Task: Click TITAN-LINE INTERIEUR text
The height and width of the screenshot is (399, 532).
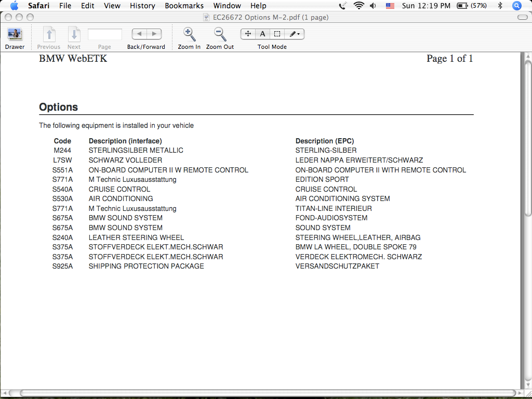Action: click(334, 208)
